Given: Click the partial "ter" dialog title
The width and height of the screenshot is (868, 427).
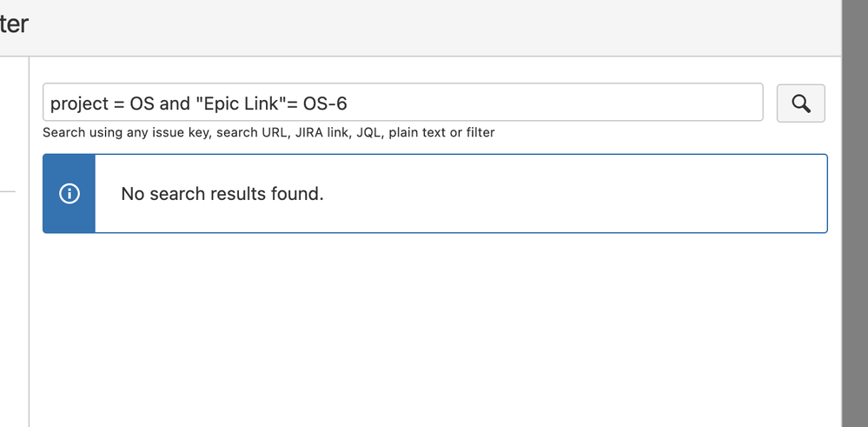Looking at the screenshot, I should 14,24.
